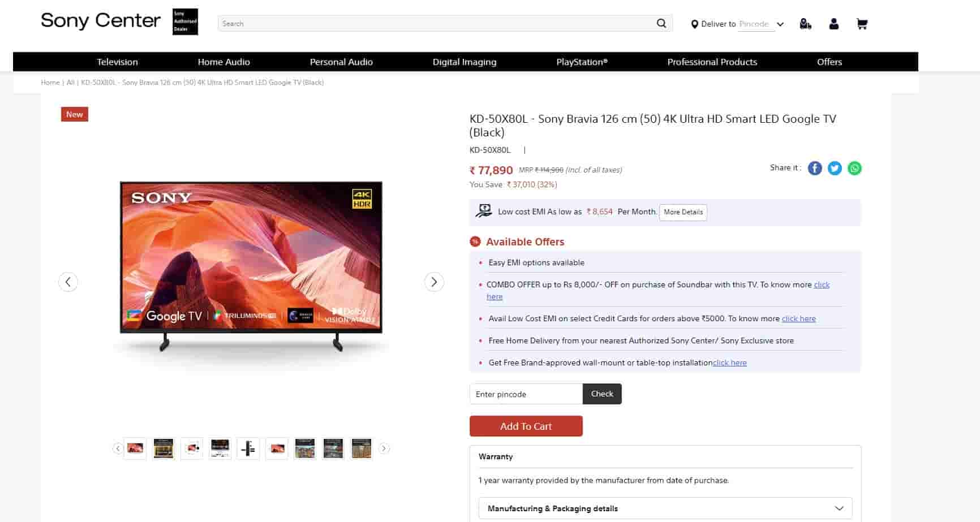980x522 pixels.
Task: Click the Add To Cart button
Action: [526, 426]
